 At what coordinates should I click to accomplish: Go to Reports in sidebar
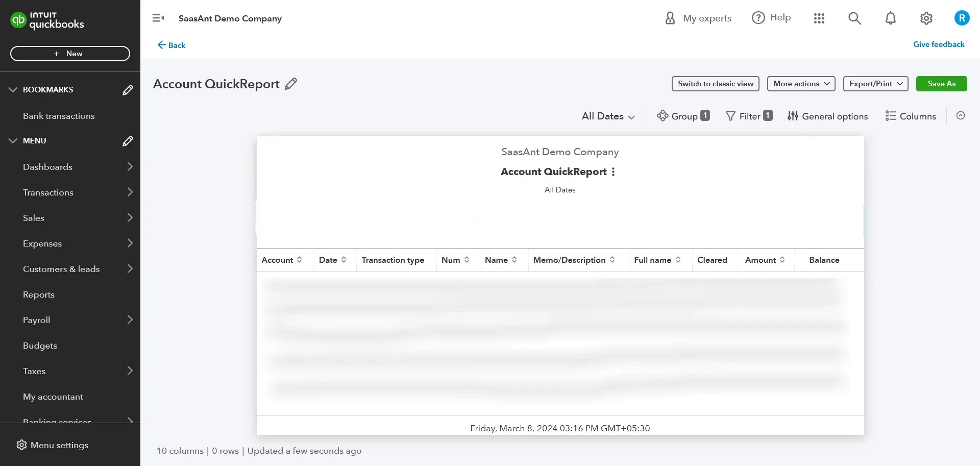tap(39, 295)
